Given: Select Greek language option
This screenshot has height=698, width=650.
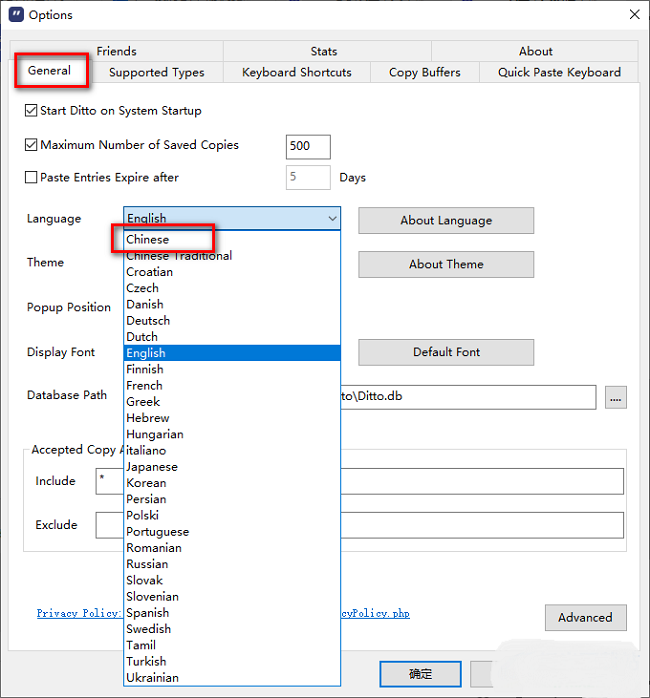Looking at the screenshot, I should (x=232, y=402).
